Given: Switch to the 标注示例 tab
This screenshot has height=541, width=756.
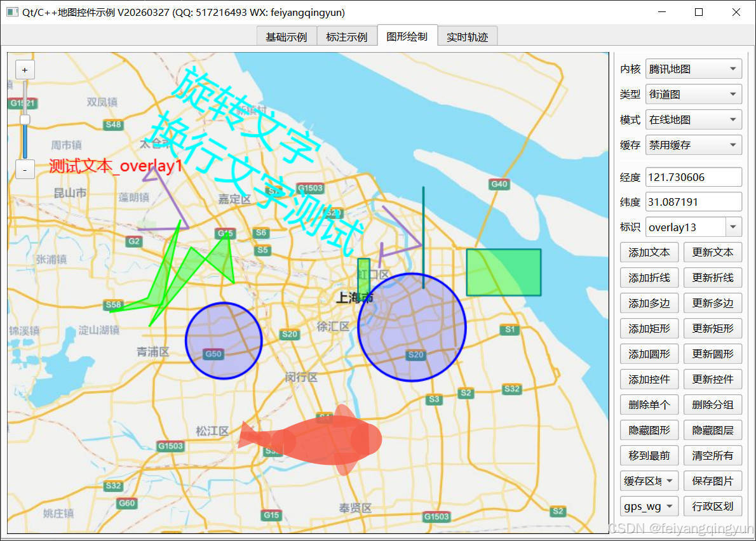Looking at the screenshot, I should coord(347,37).
